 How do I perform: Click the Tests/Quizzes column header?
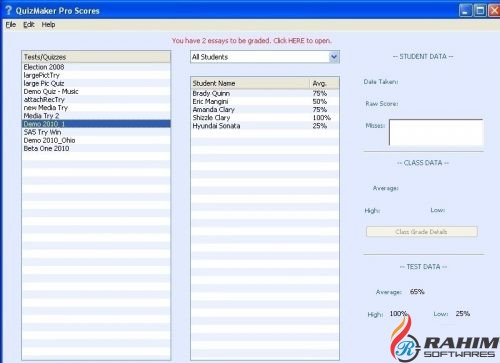point(96,57)
